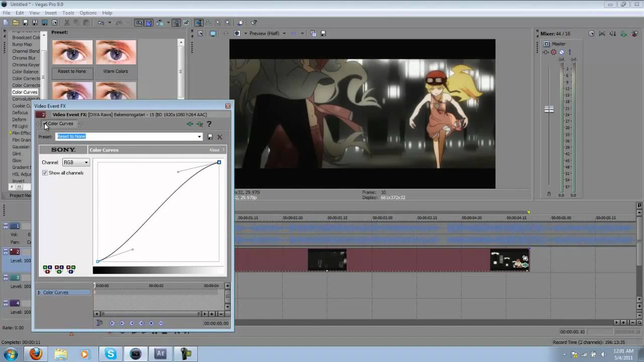The height and width of the screenshot is (362, 644).
Task: Open the Tools menu
Action: point(68,13)
